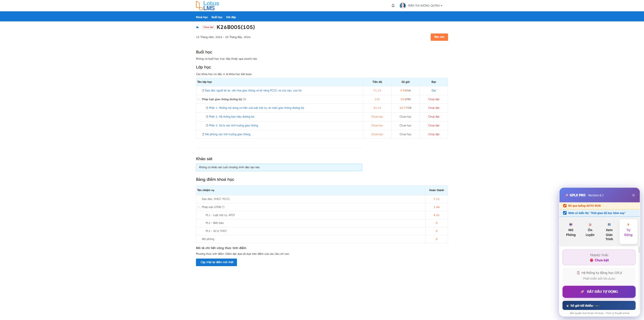The height and width of the screenshot is (320, 644).
Task: Open Phần 2 Hệ thống báo hiệu link
Action: [x=231, y=117]
